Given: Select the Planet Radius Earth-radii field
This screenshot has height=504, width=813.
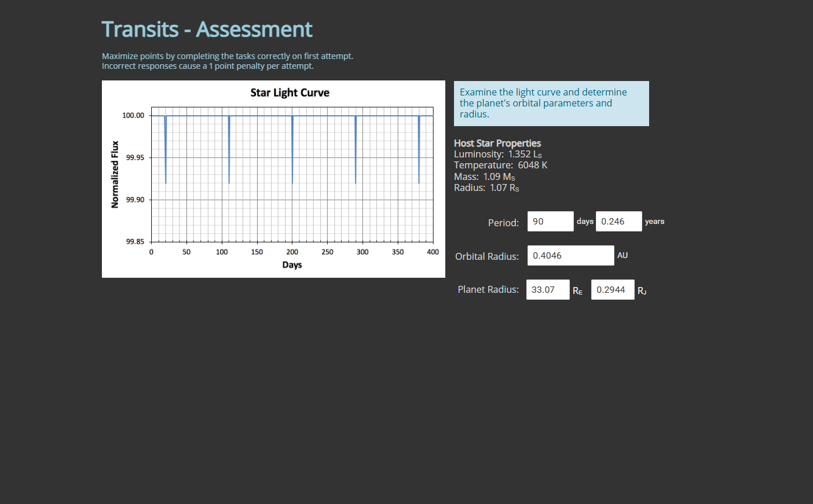Looking at the screenshot, I should (x=547, y=289).
